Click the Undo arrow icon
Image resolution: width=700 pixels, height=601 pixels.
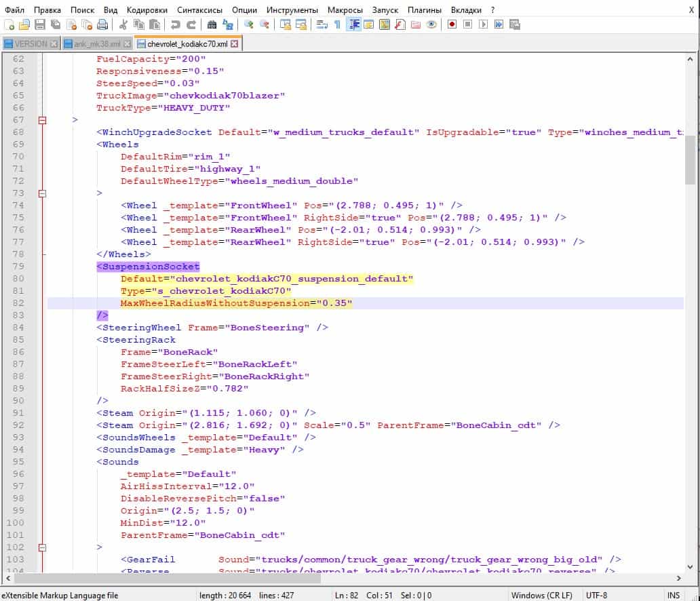pyautogui.click(x=176, y=25)
